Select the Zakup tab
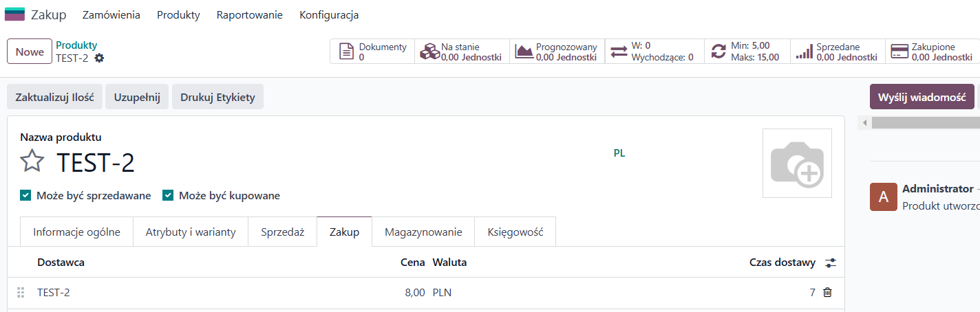The height and width of the screenshot is (312, 980). [x=344, y=232]
